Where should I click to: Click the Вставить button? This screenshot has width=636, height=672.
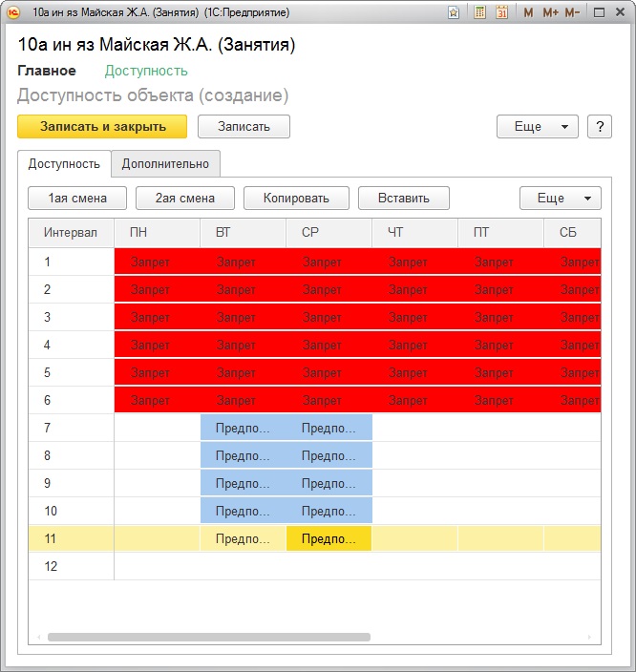coord(404,198)
